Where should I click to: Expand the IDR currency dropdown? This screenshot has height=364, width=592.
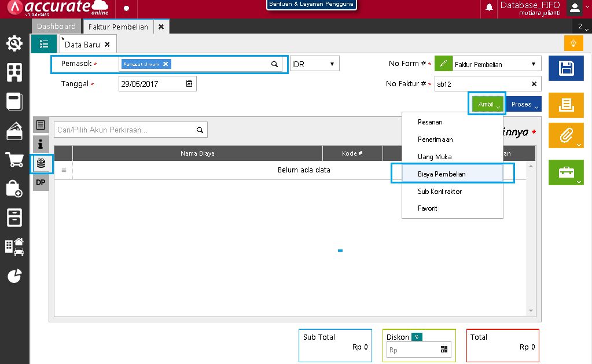click(314, 64)
